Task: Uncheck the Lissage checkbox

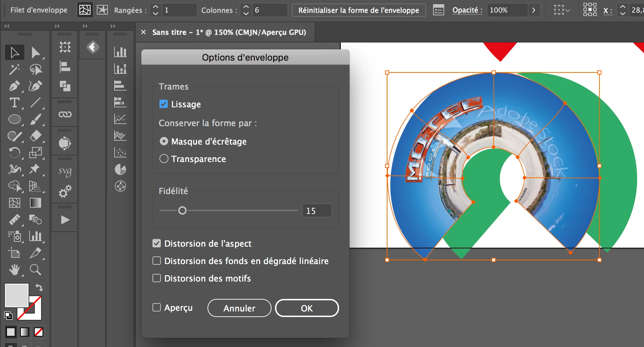Action: click(x=164, y=104)
